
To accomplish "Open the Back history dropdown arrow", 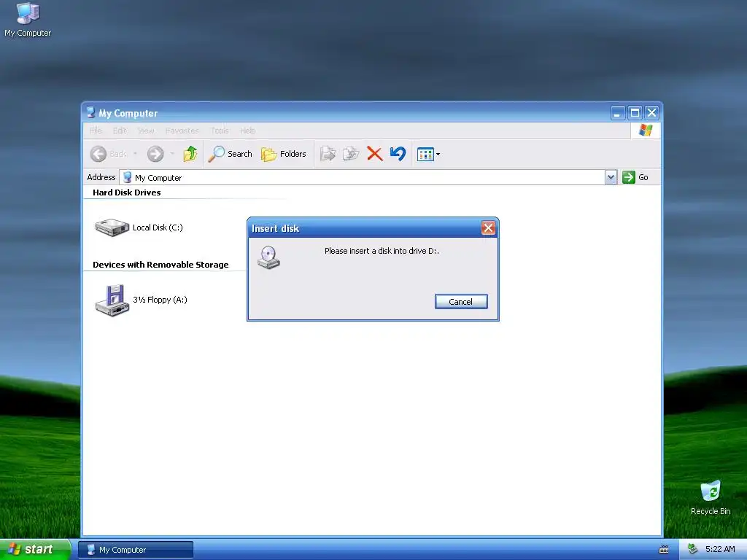I will 135,154.
